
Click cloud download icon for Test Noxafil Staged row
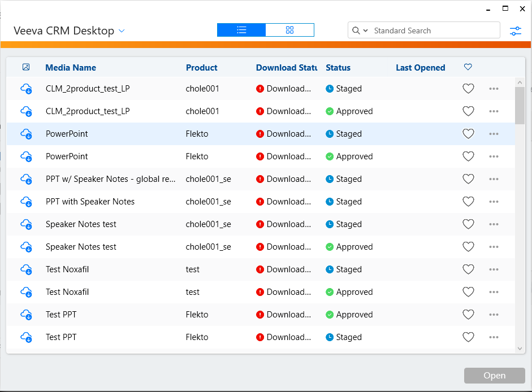coord(26,269)
